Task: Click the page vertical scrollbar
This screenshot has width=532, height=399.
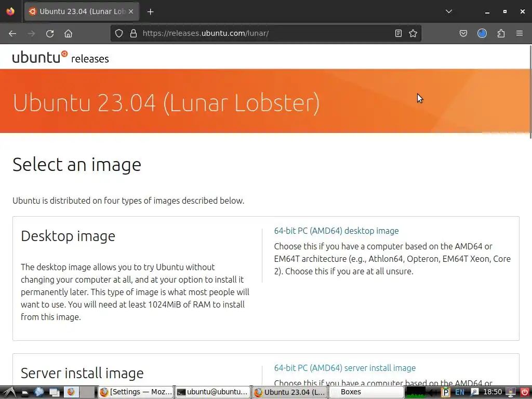Action: click(x=530, y=91)
